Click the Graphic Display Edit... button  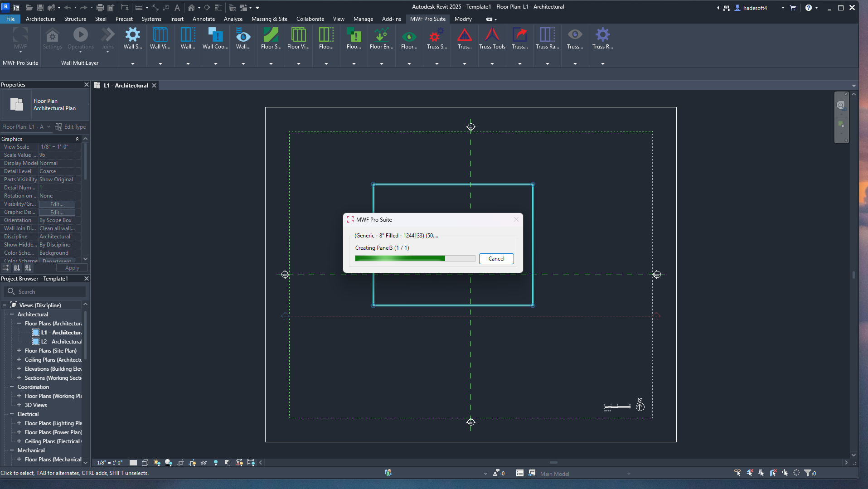pos(57,213)
